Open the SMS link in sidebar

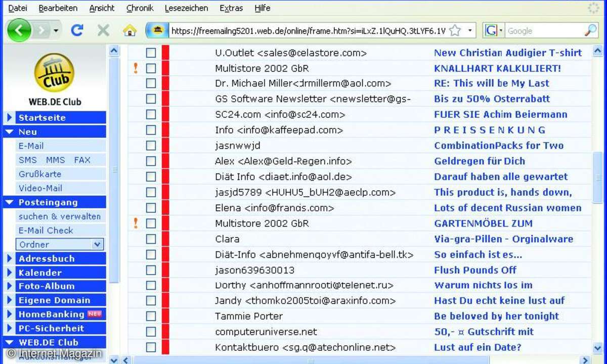click(28, 160)
